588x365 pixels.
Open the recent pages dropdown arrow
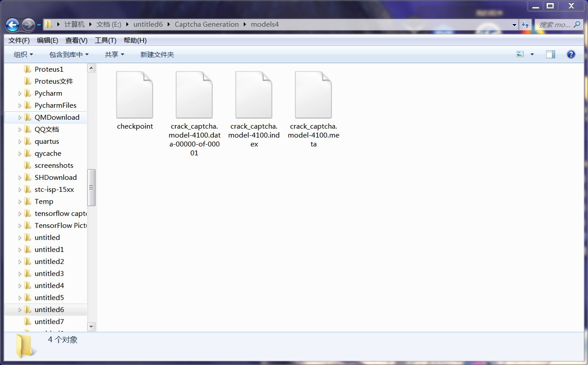(39, 24)
